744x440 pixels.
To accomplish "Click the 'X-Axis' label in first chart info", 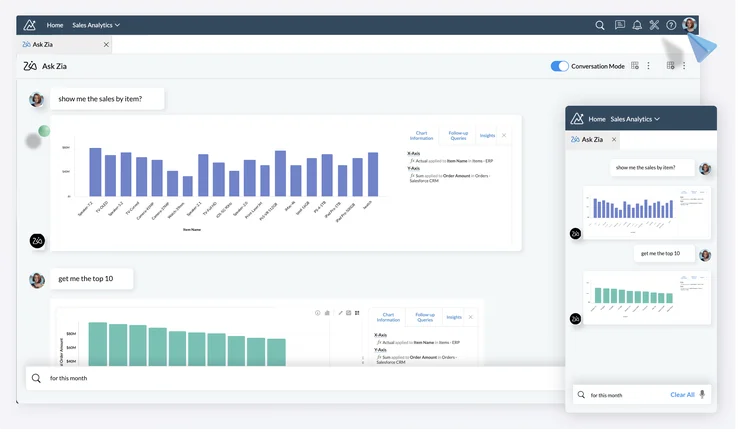I will pos(413,153).
